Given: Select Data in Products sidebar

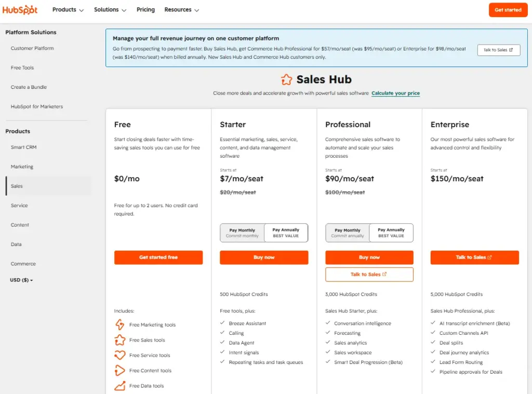Looking at the screenshot, I should click(x=16, y=244).
